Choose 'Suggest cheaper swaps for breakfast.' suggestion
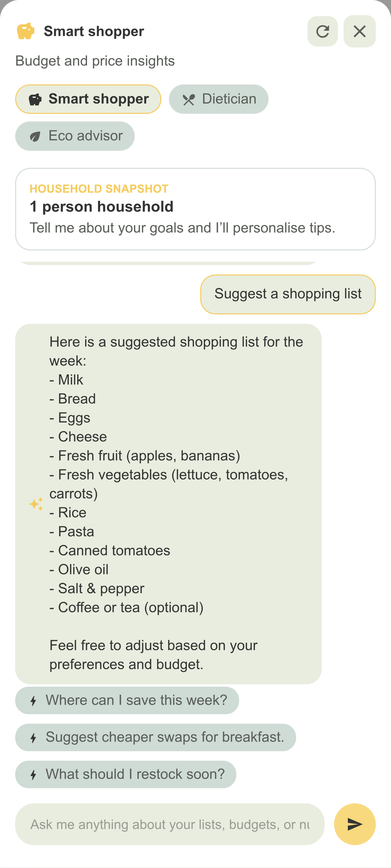The height and width of the screenshot is (868, 391). click(x=155, y=737)
